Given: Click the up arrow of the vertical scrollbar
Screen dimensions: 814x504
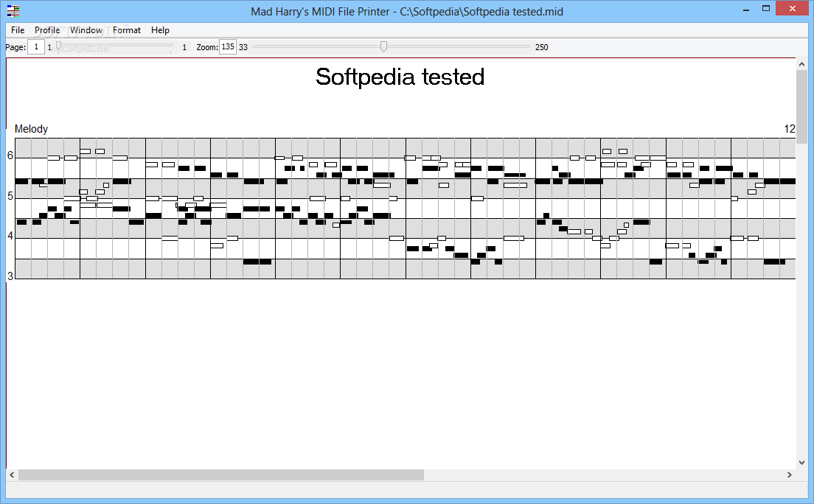Looking at the screenshot, I should pos(803,63).
